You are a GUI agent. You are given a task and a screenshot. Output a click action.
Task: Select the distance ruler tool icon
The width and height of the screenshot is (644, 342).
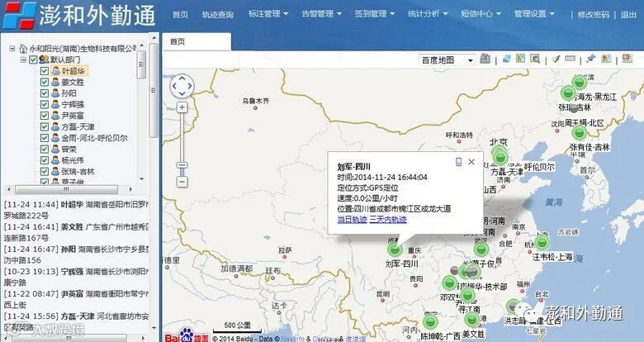[x=570, y=59]
